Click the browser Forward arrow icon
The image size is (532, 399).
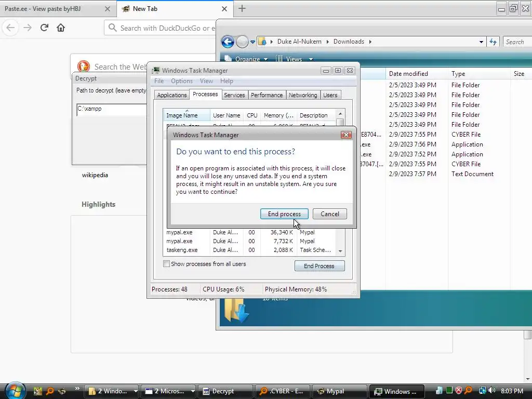click(28, 28)
